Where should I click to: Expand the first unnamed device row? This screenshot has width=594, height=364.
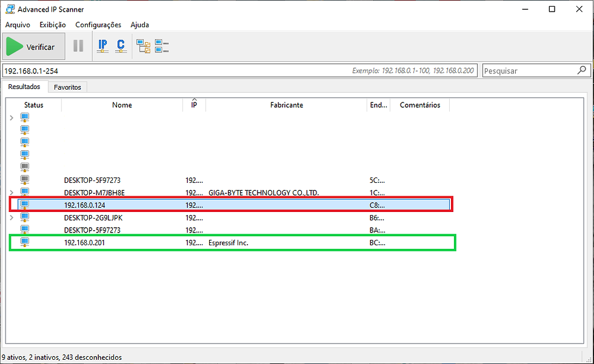point(12,118)
